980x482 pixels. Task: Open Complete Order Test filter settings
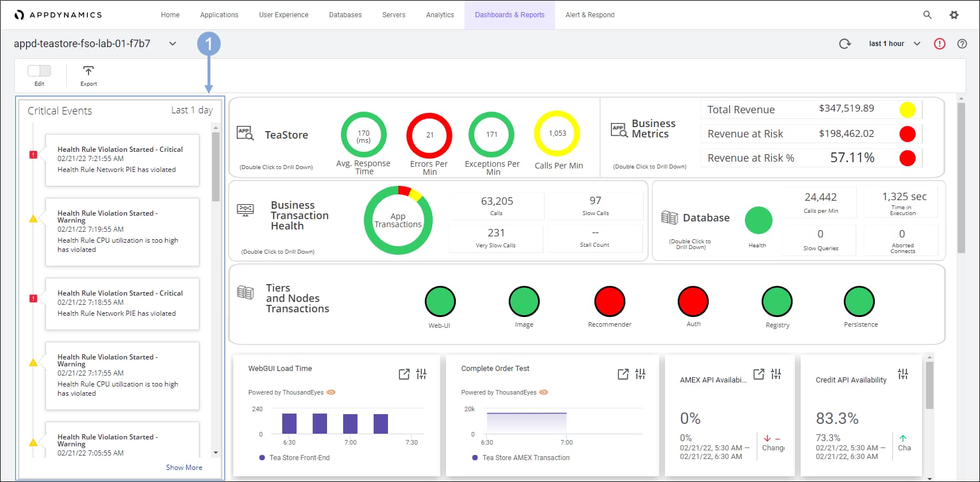(x=640, y=374)
